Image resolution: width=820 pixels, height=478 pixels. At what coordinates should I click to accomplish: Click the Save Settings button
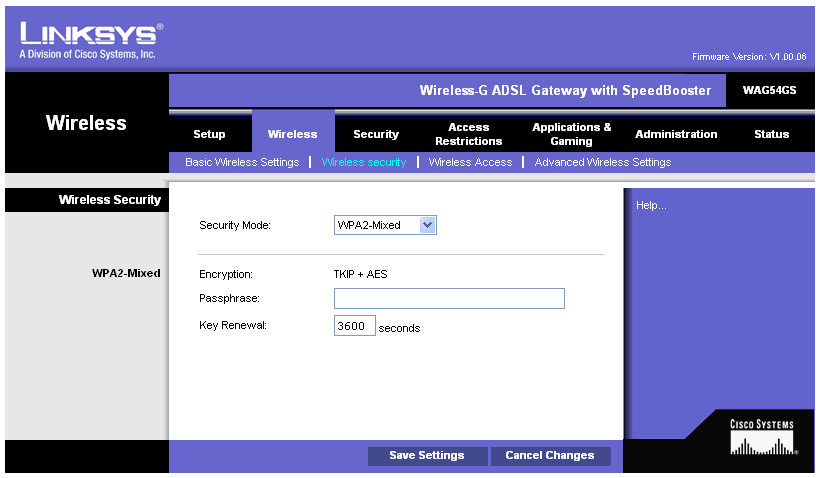(x=427, y=456)
